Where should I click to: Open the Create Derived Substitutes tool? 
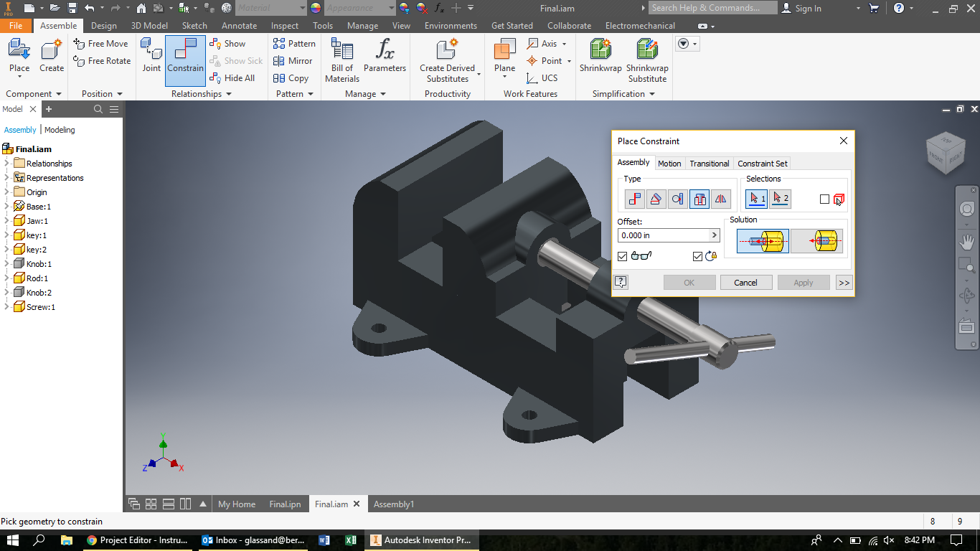(x=448, y=60)
